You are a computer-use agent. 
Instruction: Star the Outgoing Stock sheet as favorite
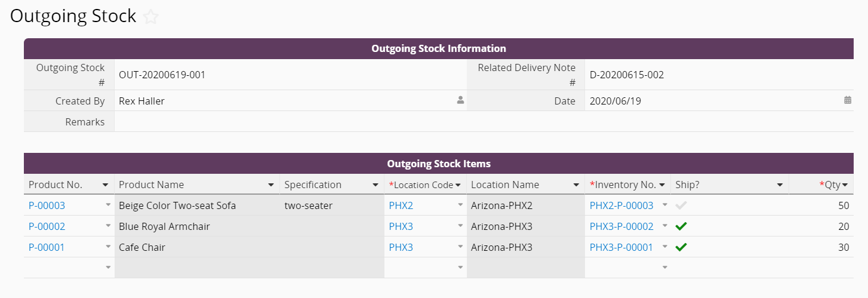coord(151,17)
